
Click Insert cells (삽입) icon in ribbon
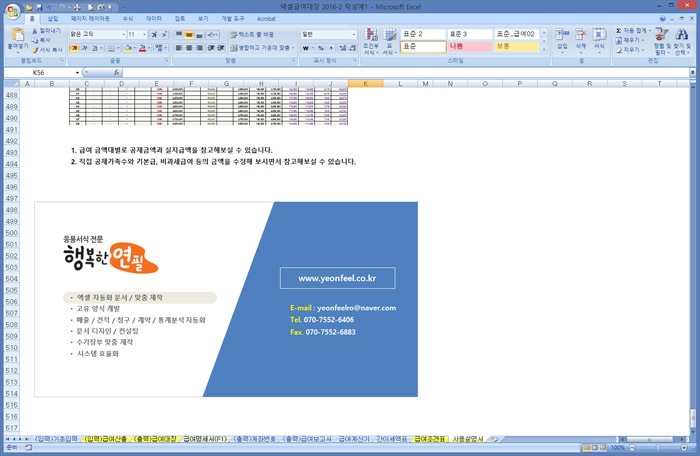[562, 39]
